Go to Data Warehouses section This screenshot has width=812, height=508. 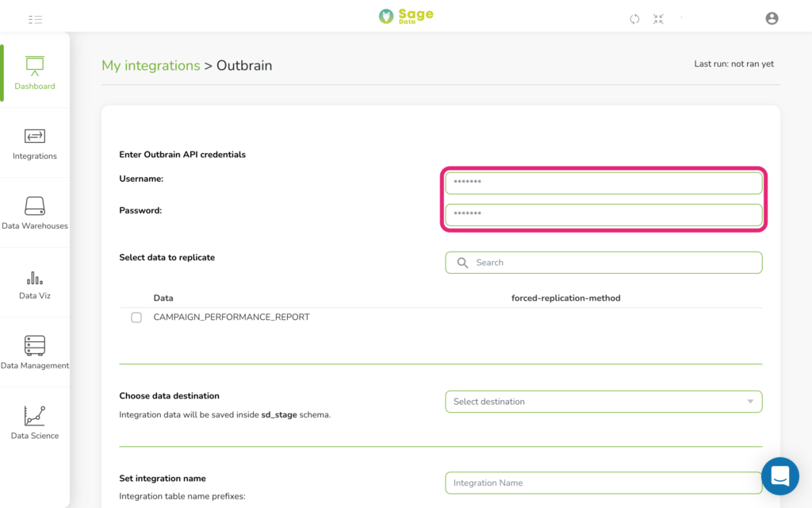click(35, 213)
